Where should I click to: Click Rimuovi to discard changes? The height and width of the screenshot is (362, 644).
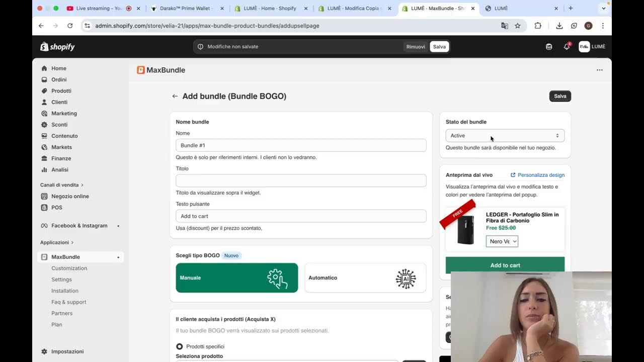tap(416, 47)
